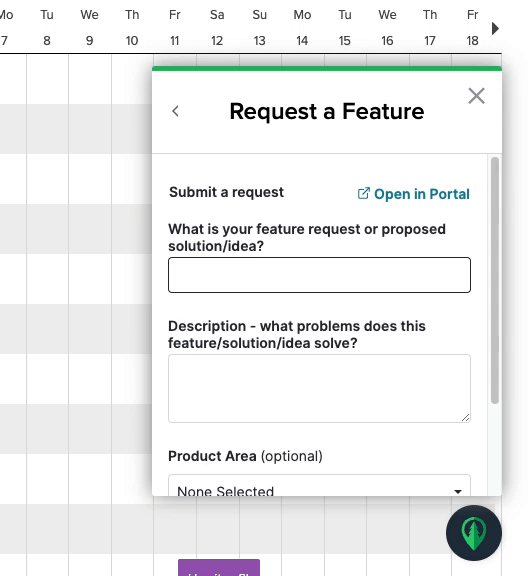Click the Submit a request heading

(226, 192)
